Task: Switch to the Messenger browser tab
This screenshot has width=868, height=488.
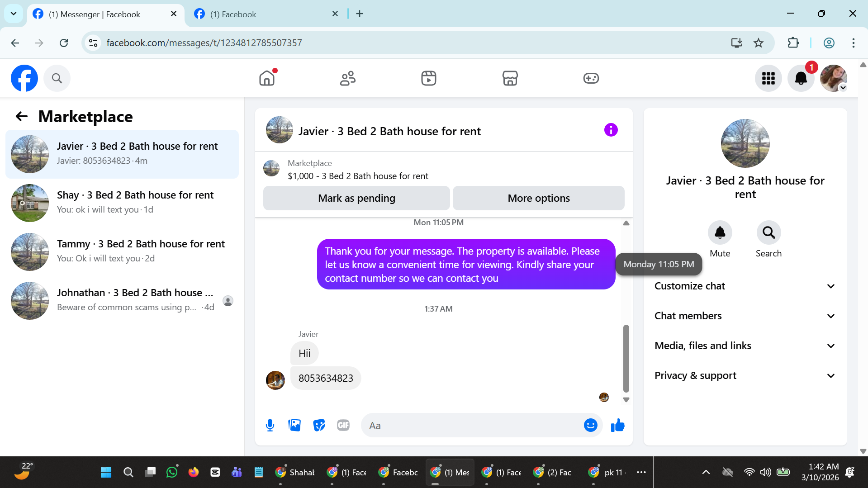Action: [105, 14]
